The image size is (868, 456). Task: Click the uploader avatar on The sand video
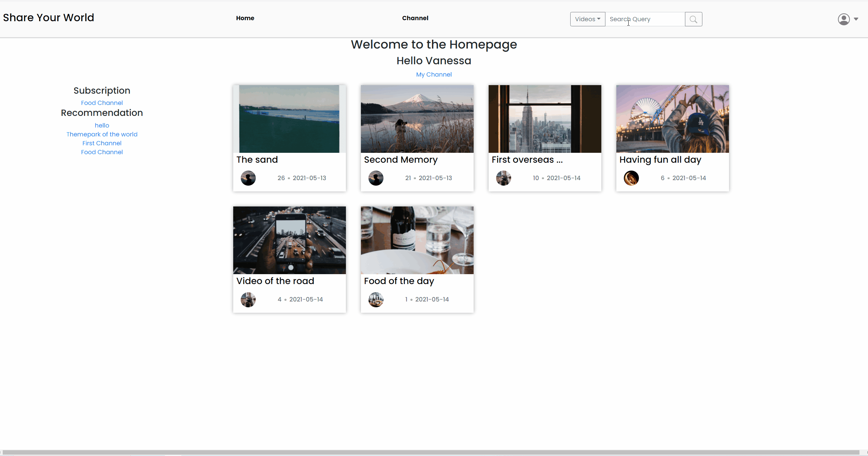[x=248, y=178]
